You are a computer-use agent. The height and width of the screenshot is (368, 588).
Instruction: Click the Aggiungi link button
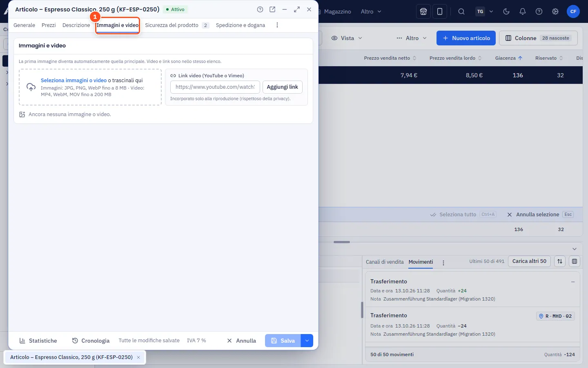click(283, 87)
